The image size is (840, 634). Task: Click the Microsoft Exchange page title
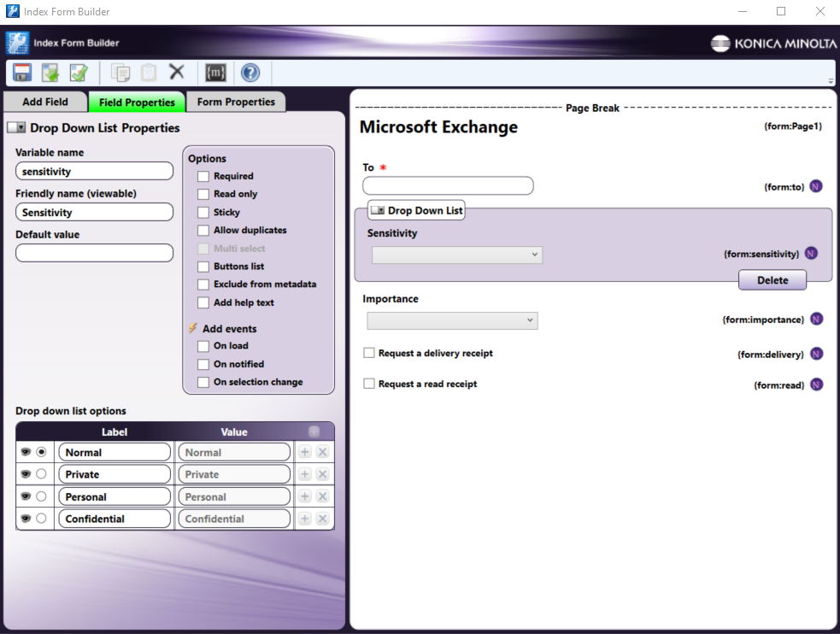tap(438, 127)
